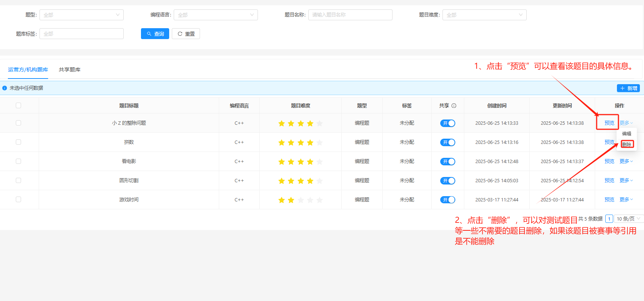
Task: Open 更多 menu for 看电影 row
Action: (626, 161)
